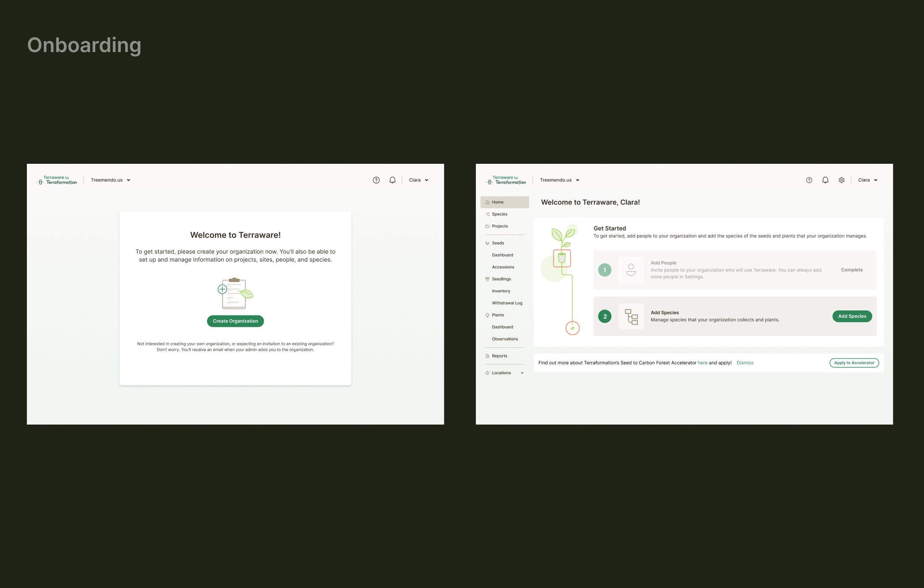Viewport: 924px width, 588px height.
Task: Dismiss the Accelerator announcement banner
Action: point(745,362)
